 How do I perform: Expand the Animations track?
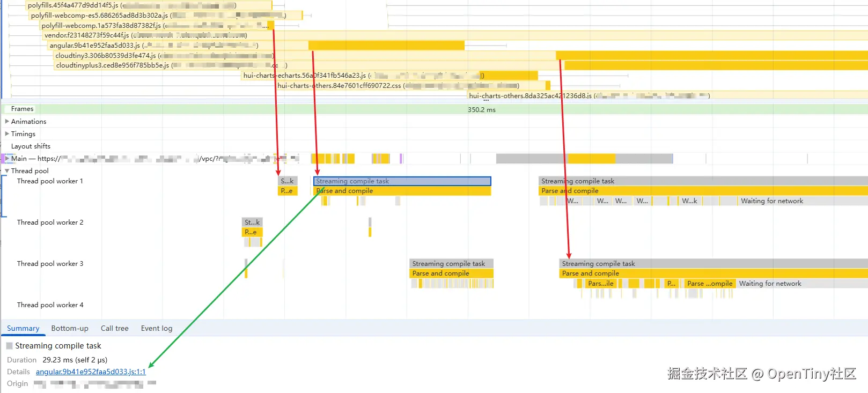point(7,122)
